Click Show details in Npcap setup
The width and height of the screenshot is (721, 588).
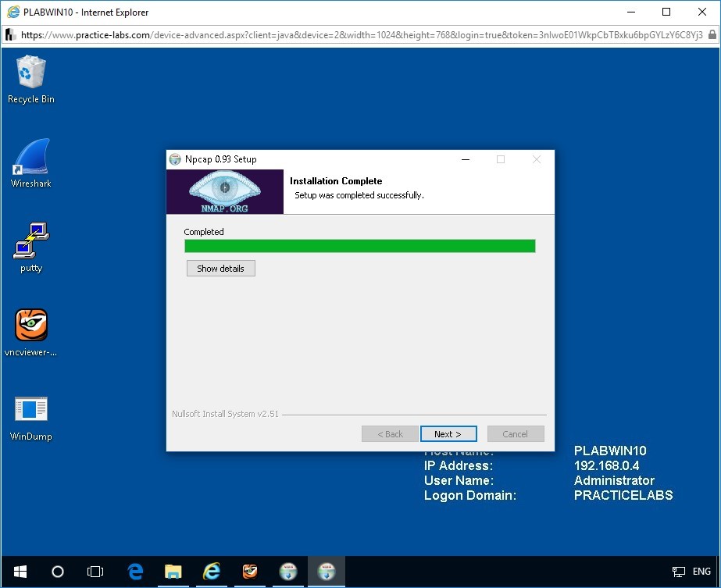tap(221, 269)
